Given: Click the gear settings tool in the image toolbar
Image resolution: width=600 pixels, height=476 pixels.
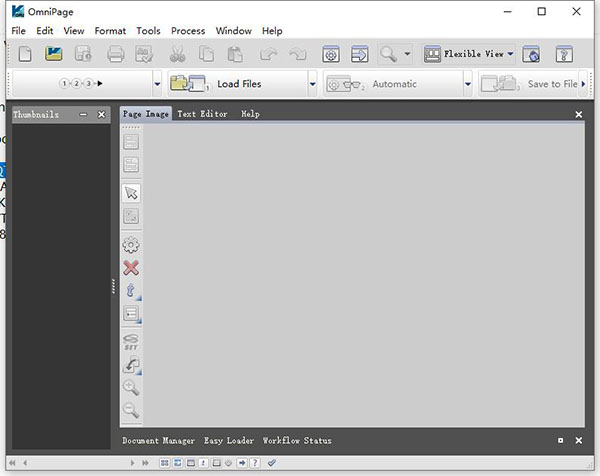Looking at the screenshot, I should (131, 245).
